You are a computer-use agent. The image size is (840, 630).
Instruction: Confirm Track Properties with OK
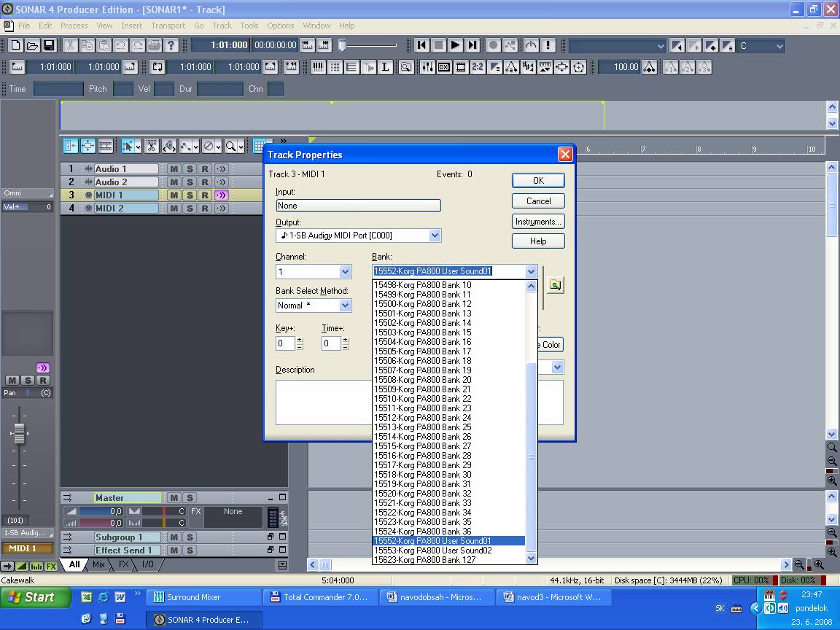(x=538, y=181)
